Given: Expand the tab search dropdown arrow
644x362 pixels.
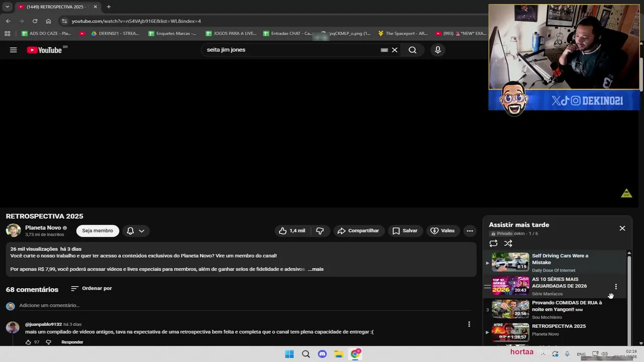Looking at the screenshot, I should click(x=7, y=7).
